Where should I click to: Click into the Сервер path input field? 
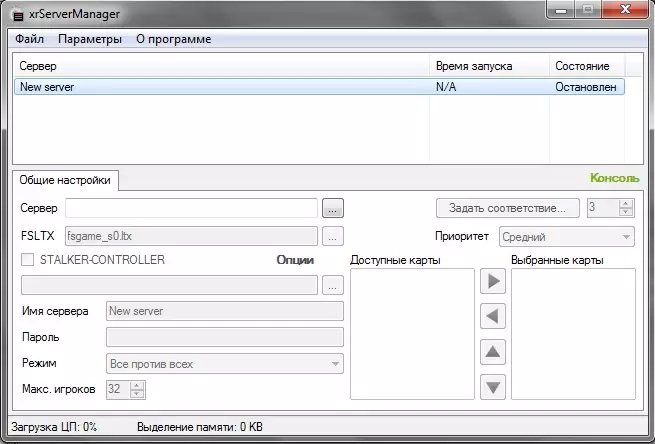191,208
